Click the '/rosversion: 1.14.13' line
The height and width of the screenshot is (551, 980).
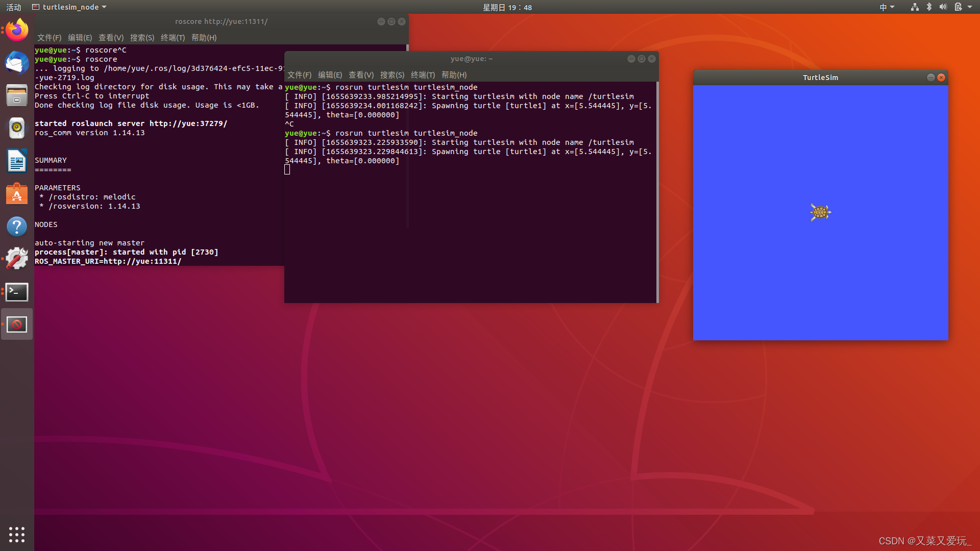(90, 206)
